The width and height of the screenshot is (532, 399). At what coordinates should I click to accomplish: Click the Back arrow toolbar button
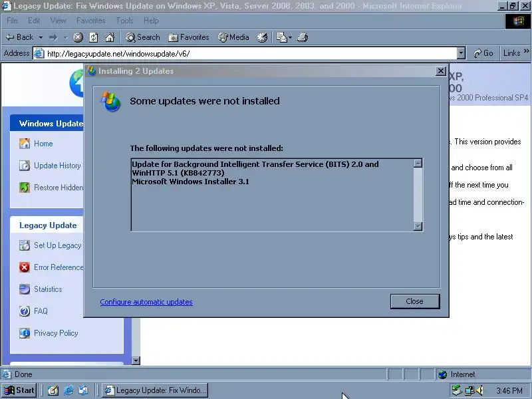tap(19, 37)
